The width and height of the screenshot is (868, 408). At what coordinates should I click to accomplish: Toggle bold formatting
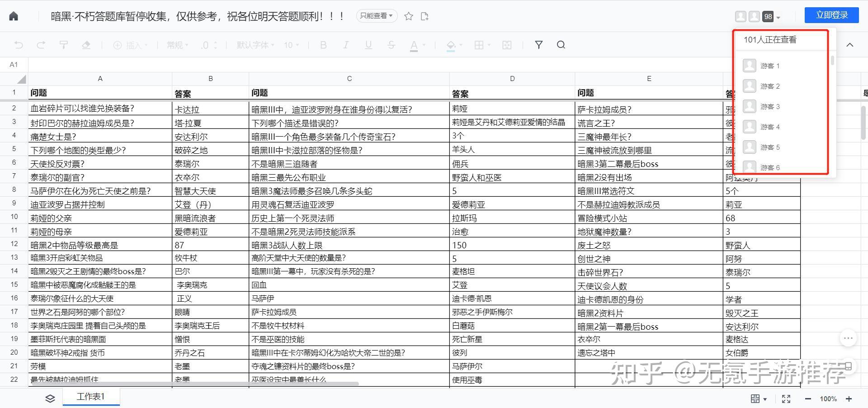pos(323,45)
